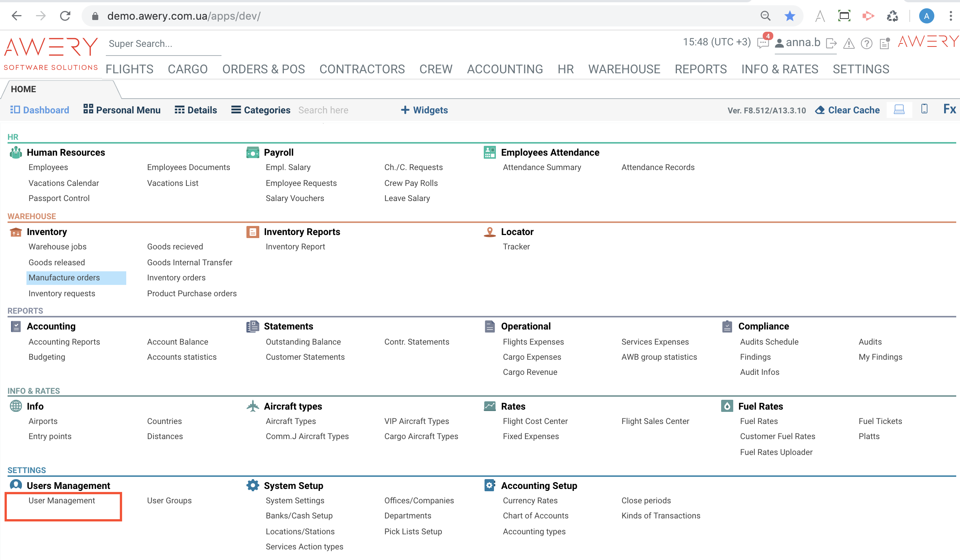Click the Human Resources people icon
This screenshot has height=560, width=960.
click(x=15, y=152)
